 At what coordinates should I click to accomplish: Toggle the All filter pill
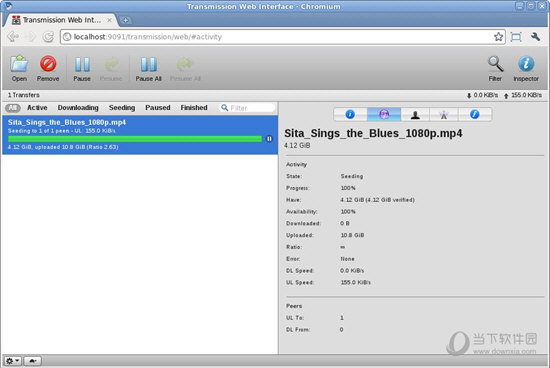coord(13,108)
